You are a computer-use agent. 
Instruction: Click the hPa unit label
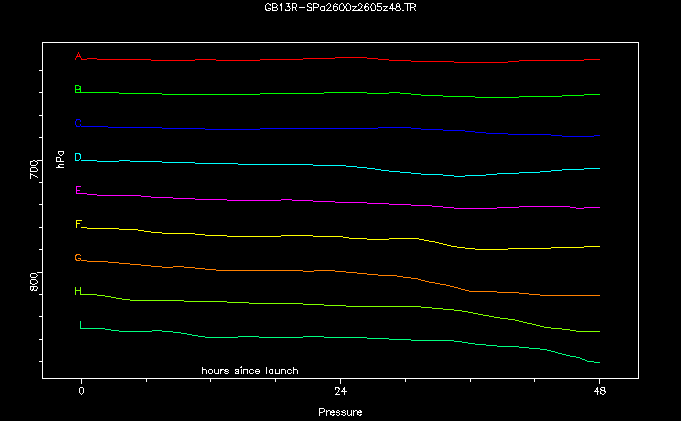[61, 158]
